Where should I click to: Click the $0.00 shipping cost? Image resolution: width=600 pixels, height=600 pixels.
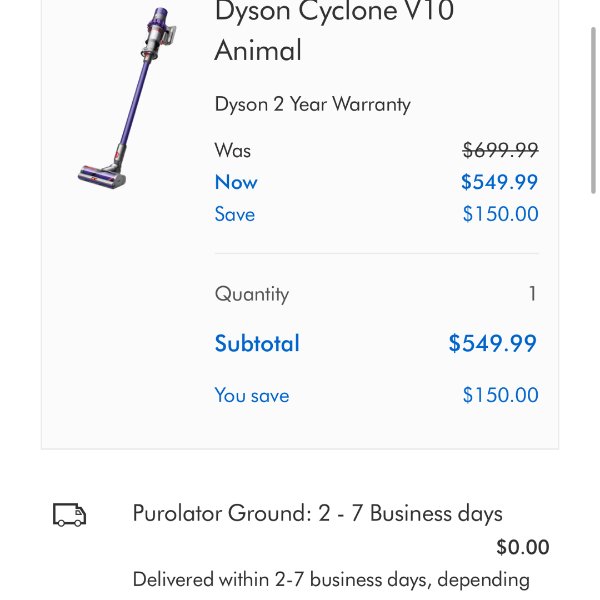coord(522,547)
